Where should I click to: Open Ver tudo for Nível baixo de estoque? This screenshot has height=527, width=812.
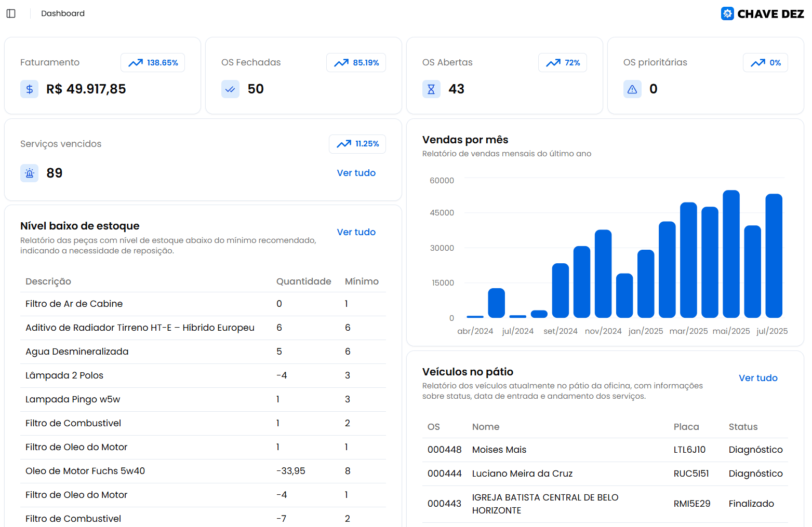[x=356, y=232]
